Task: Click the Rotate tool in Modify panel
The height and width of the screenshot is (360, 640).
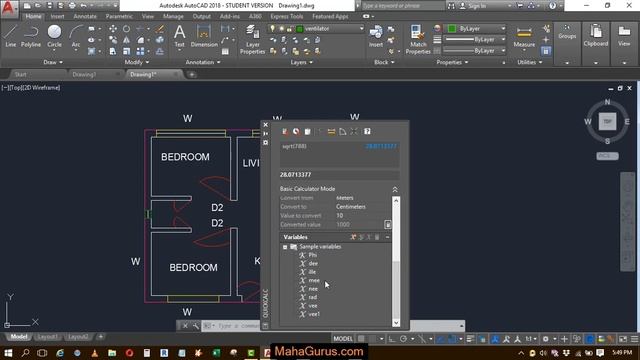Action: tap(127, 29)
